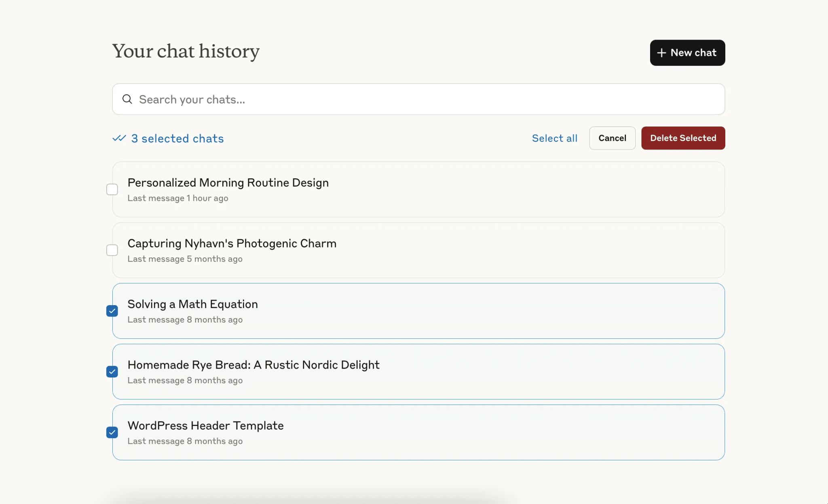Start a new chat
This screenshot has height=504, width=828.
(687, 53)
